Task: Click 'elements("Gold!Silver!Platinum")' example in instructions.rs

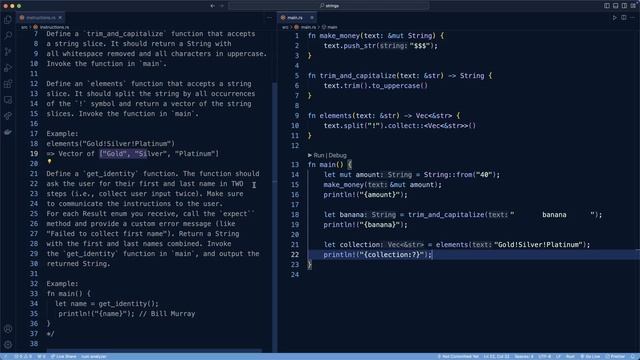Action: pos(111,144)
